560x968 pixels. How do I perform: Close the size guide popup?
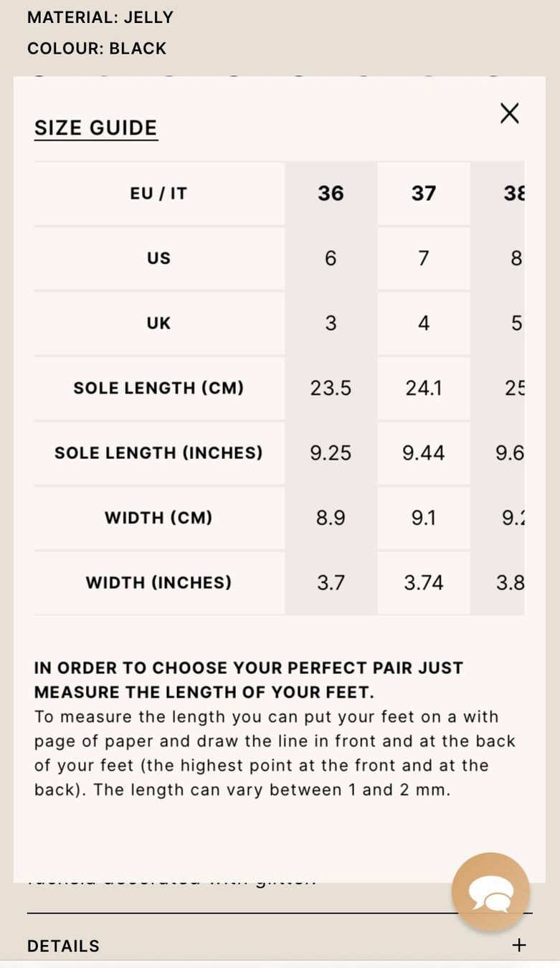tap(509, 113)
